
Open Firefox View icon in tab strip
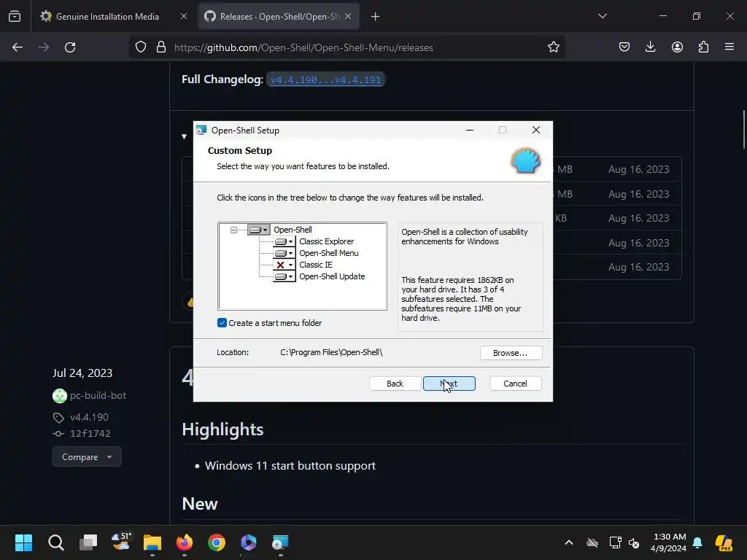15,16
